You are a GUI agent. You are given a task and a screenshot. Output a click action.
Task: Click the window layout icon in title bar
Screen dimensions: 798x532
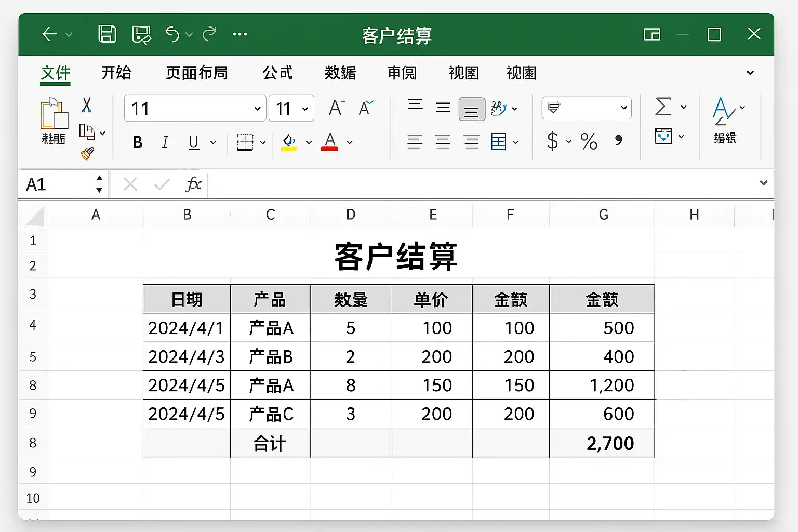coord(652,35)
